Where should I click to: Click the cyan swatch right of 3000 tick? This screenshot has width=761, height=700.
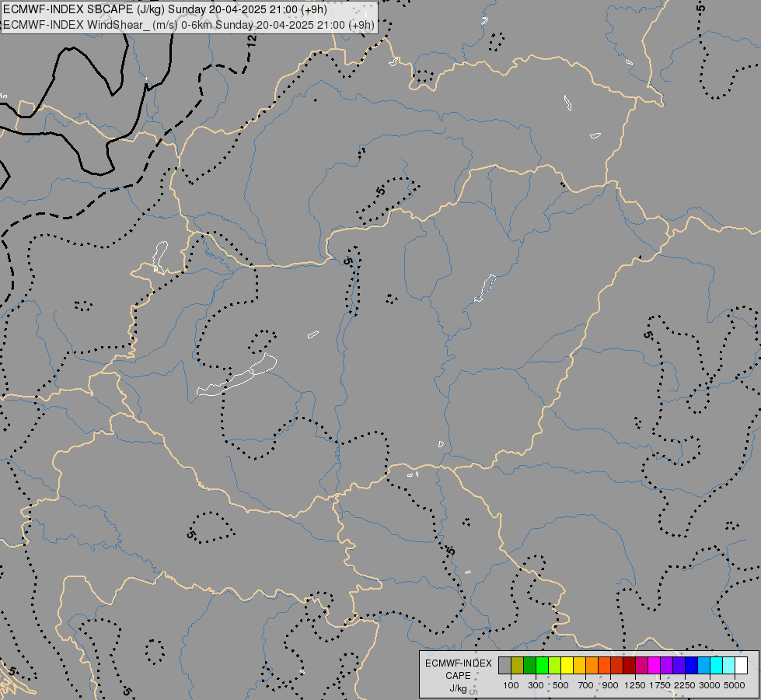[717, 665]
